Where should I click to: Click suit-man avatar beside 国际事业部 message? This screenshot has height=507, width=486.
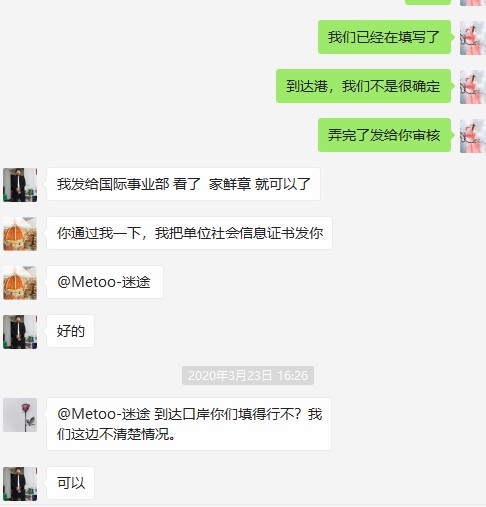click(20, 185)
